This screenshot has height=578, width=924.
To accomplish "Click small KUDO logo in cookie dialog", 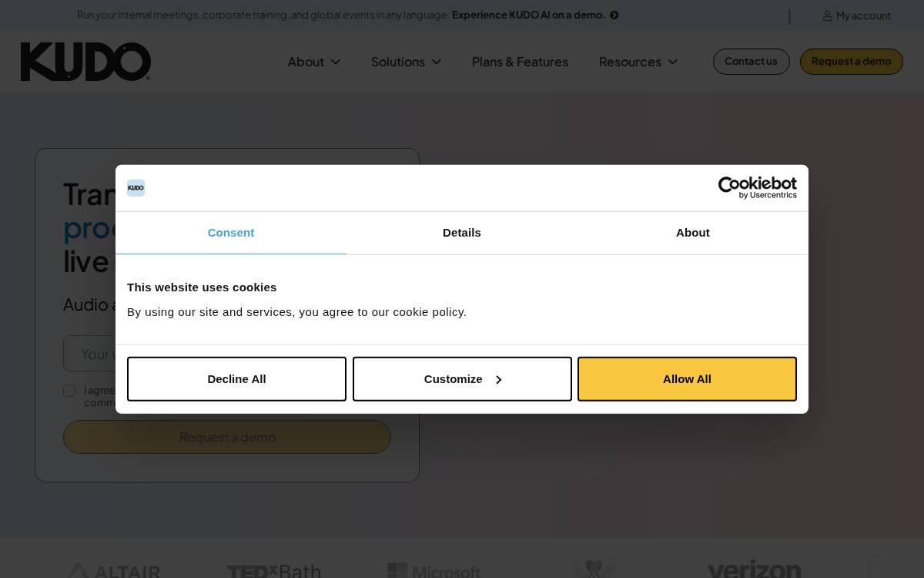I will 136,188.
